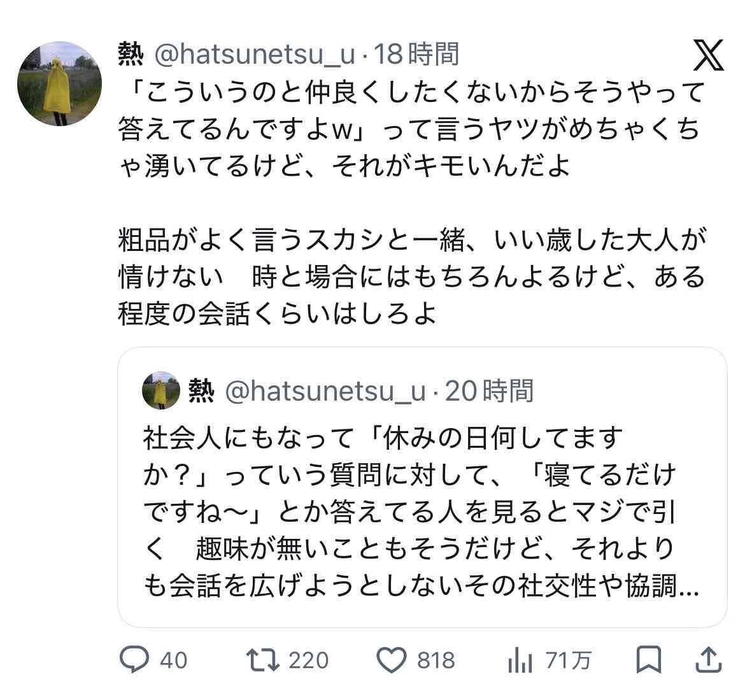Bookmark this tweet
Screen dimensions: 745x700
pos(649,660)
